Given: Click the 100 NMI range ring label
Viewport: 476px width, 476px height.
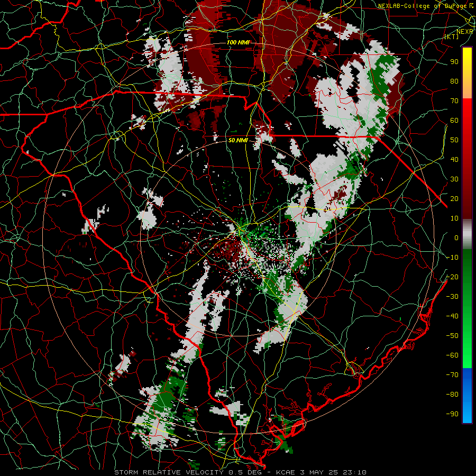Looking at the screenshot, I should (239, 42).
